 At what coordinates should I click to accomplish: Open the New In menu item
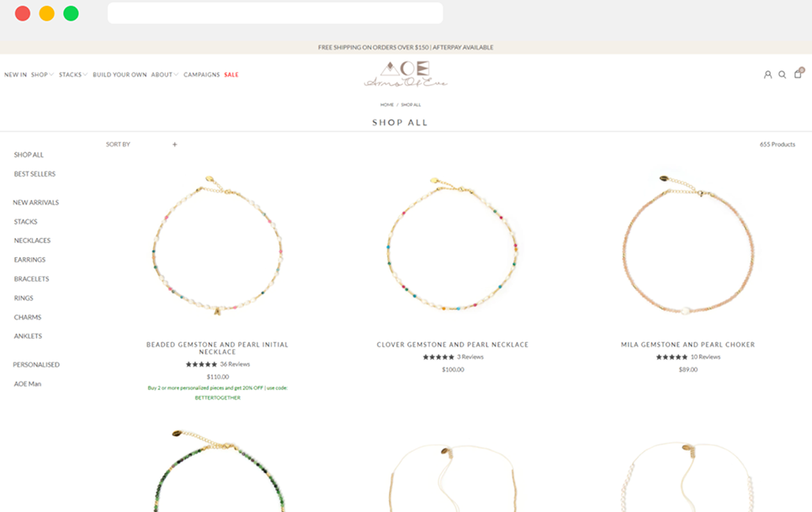click(15, 75)
